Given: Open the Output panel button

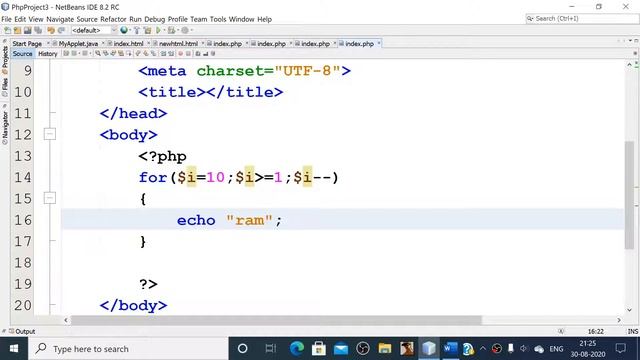Looking at the screenshot, I should (22, 331).
